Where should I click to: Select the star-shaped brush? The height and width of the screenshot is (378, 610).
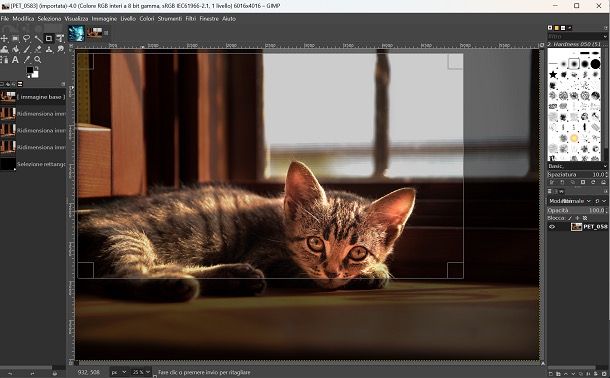click(553, 75)
